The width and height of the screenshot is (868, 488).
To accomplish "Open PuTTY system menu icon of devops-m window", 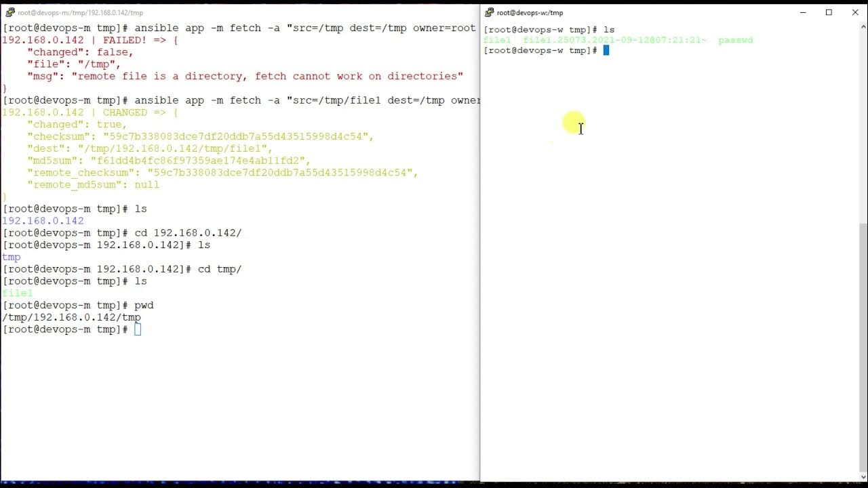I will point(10,12).
